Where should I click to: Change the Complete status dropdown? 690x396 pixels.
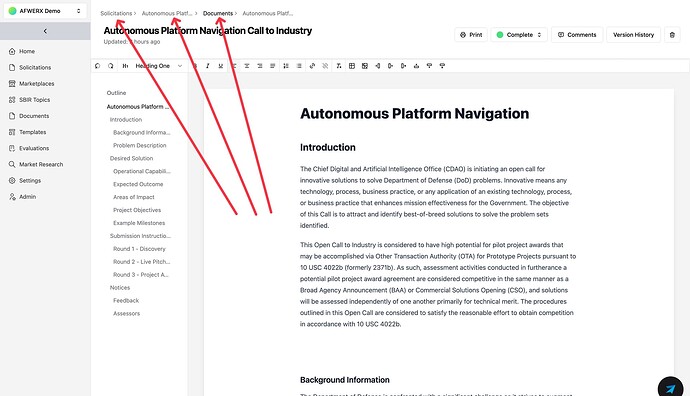pyautogui.click(x=519, y=35)
